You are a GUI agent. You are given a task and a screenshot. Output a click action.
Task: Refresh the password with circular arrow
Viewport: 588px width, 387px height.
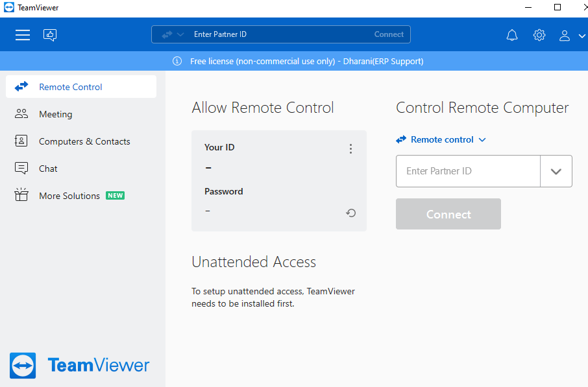350,213
